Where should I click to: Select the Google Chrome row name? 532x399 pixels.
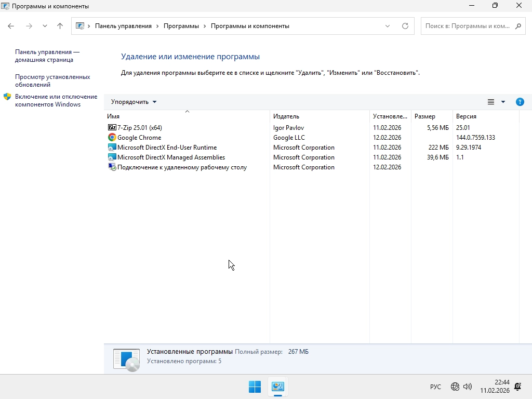point(139,137)
